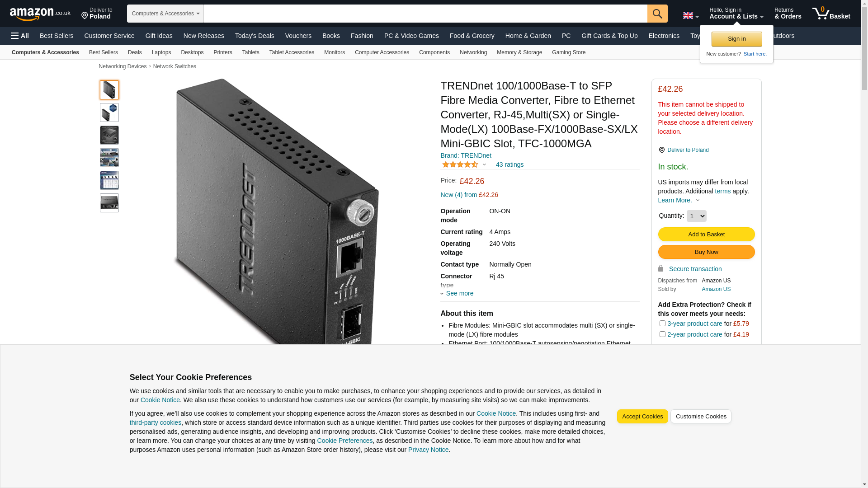Click inside the search input field
The image size is (868, 488).
pos(425,14)
